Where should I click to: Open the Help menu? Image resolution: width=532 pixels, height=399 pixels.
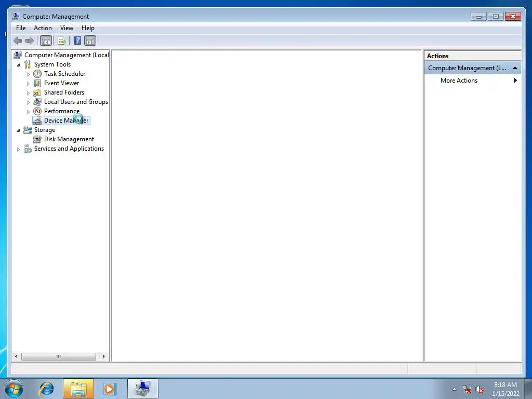tap(88, 28)
